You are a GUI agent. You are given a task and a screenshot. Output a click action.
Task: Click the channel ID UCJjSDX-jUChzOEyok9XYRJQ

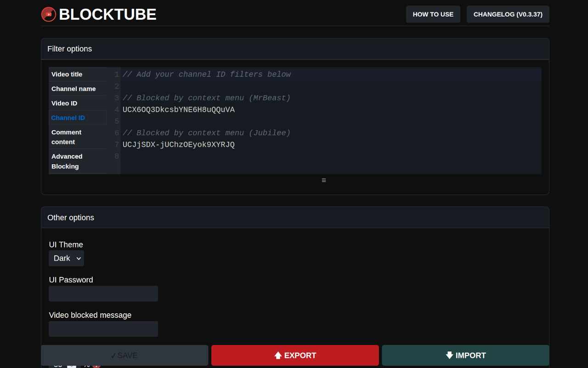tap(179, 144)
